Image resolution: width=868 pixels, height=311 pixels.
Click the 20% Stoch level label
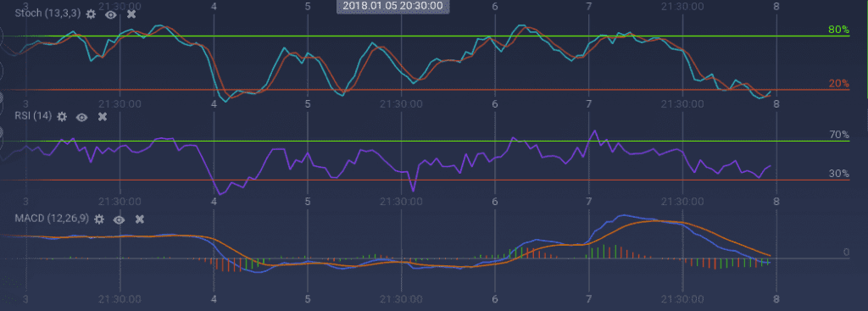point(838,84)
